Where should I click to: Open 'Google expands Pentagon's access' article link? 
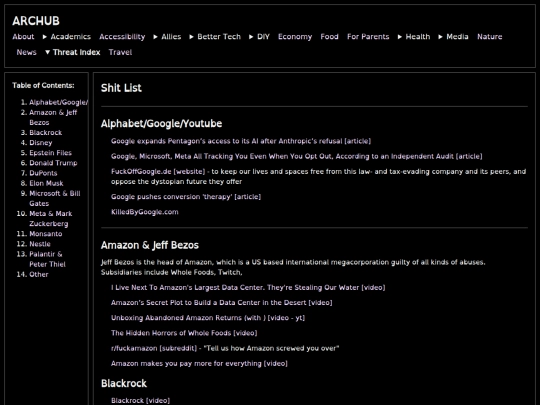tap(241, 141)
